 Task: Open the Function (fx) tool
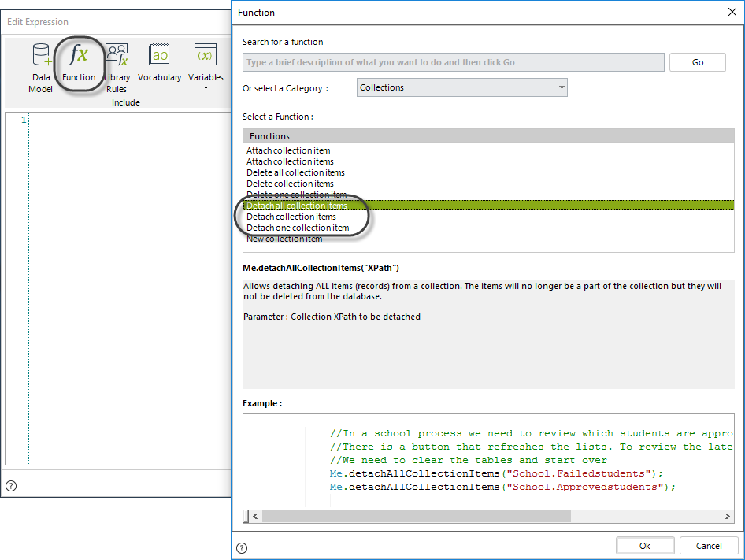tap(79, 55)
